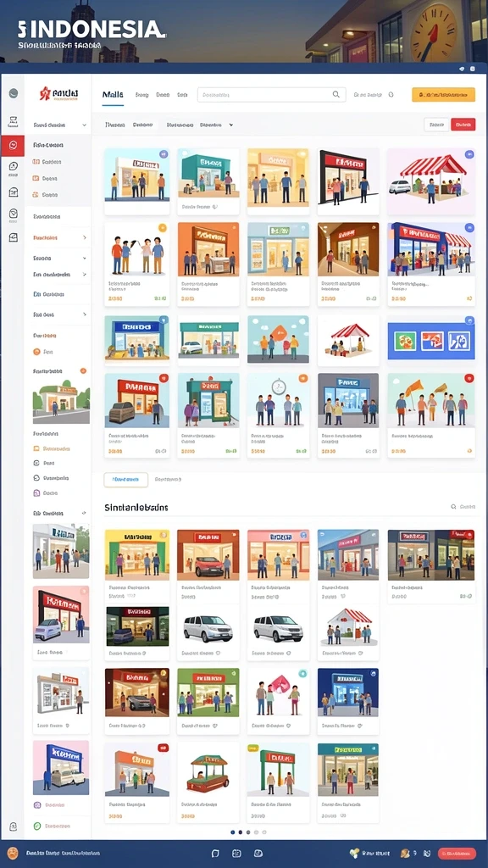The height and width of the screenshot is (868, 488).
Task: Click the middle center icon in bottom bar
Action: coord(236,854)
